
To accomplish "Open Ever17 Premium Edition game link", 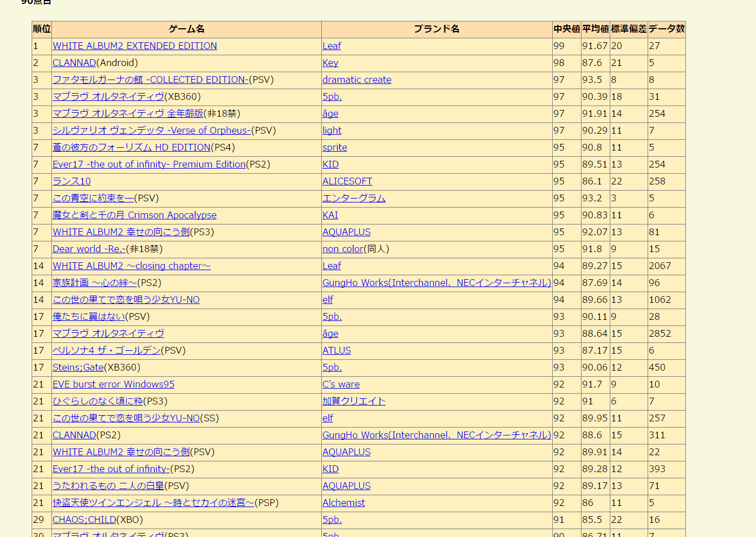I will pos(149,165).
